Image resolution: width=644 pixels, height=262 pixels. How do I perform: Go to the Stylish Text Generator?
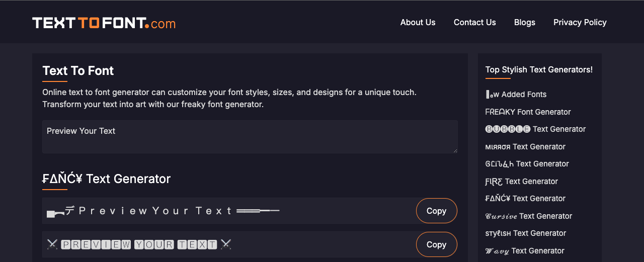click(x=525, y=233)
